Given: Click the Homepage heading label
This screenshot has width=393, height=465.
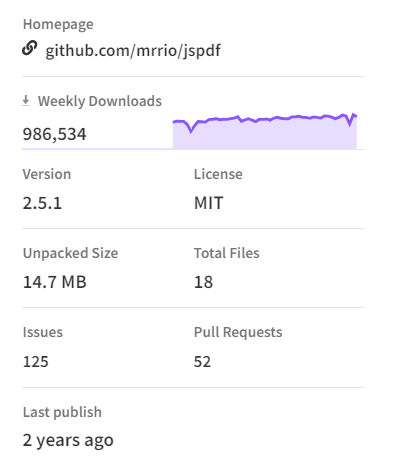Looking at the screenshot, I should 58,24.
